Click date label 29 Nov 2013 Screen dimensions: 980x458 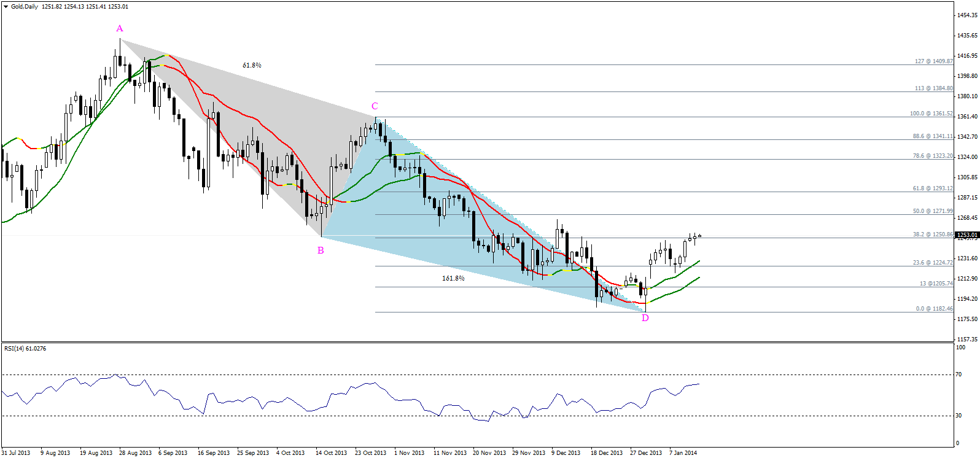pyautogui.click(x=529, y=453)
